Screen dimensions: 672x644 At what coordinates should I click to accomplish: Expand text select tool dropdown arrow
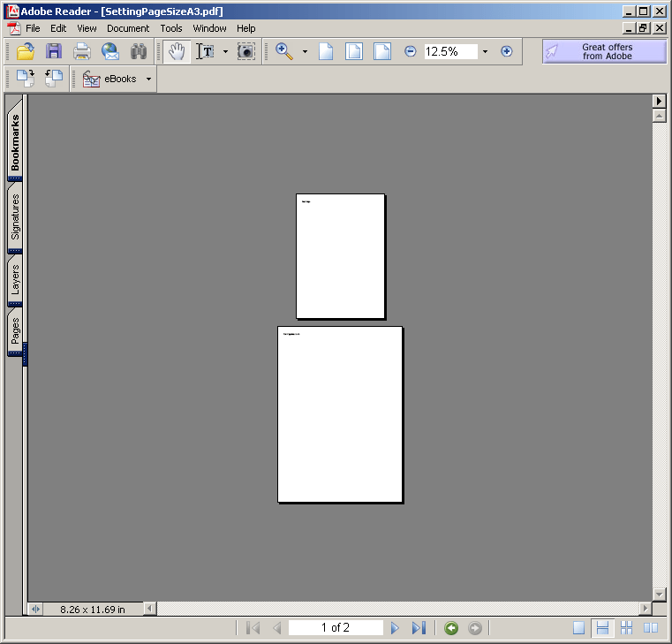point(225,51)
